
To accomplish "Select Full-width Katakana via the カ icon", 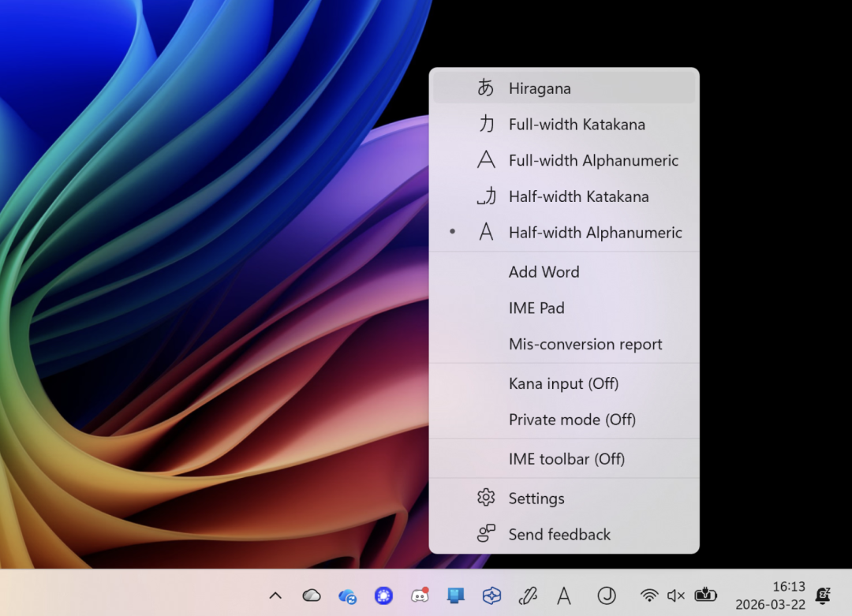I will (x=488, y=125).
